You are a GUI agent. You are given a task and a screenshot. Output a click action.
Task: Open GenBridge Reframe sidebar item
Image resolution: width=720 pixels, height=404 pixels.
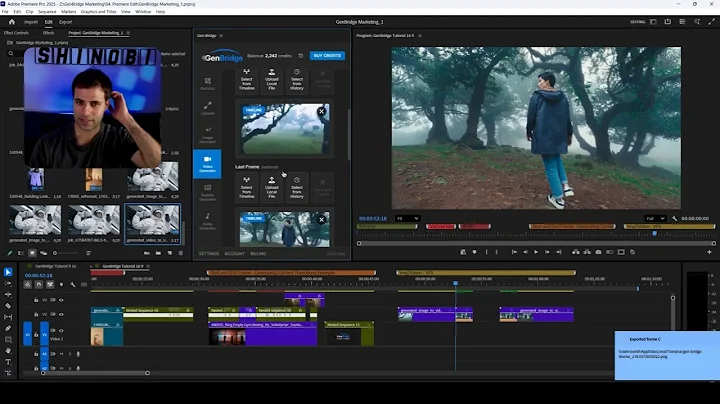point(208,84)
